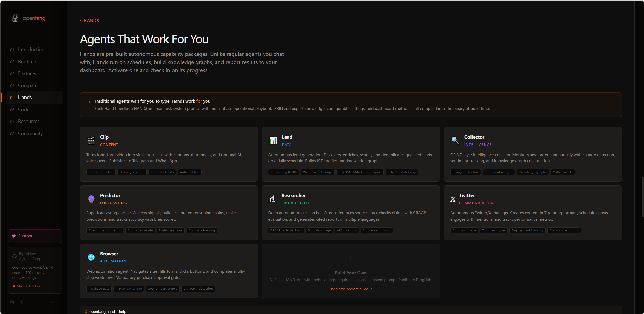Open the Hand development guide link

coord(351,289)
